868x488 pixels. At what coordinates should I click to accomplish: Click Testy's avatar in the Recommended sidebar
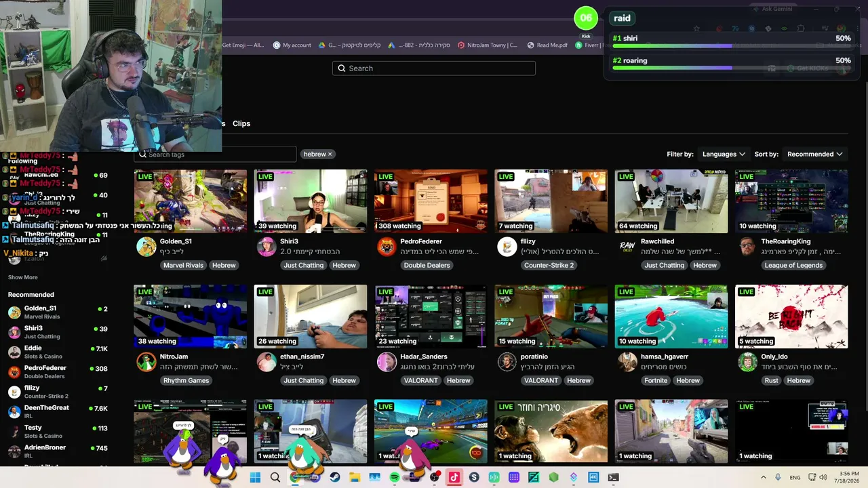tap(14, 431)
